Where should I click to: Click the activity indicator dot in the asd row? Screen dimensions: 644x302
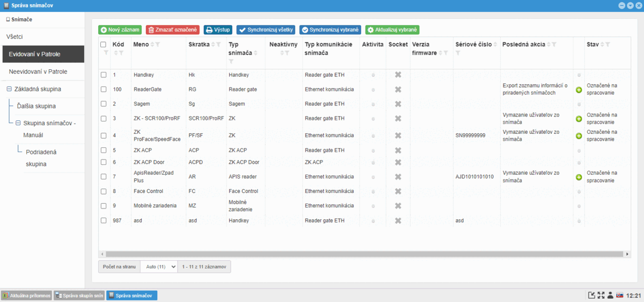click(x=373, y=220)
